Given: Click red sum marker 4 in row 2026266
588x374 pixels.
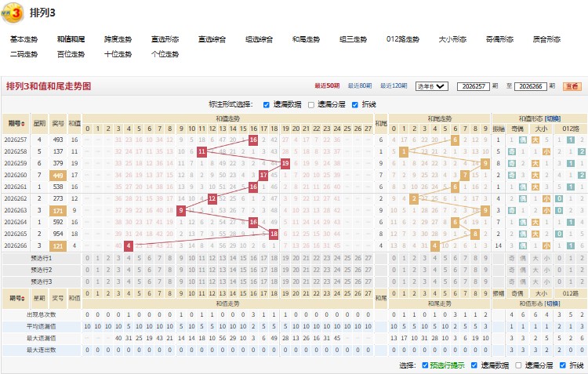Looking at the screenshot, I should (x=129, y=245).
